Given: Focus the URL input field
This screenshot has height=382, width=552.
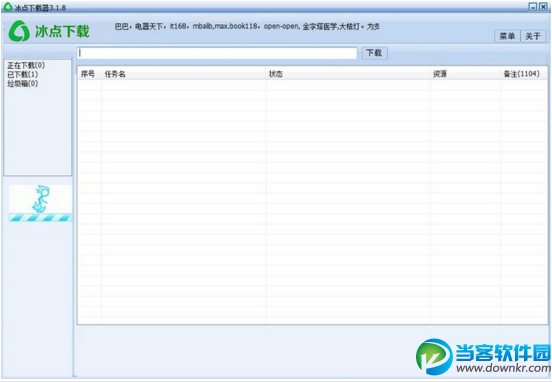Looking at the screenshot, I should click(x=217, y=53).
